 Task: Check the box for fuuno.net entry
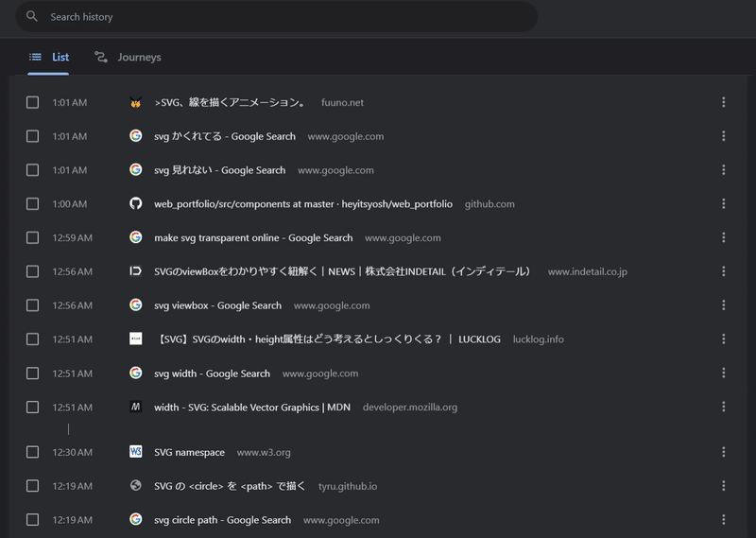pyautogui.click(x=33, y=102)
